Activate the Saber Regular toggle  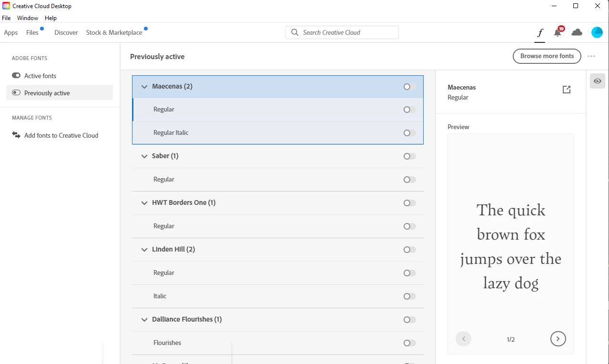tap(409, 180)
